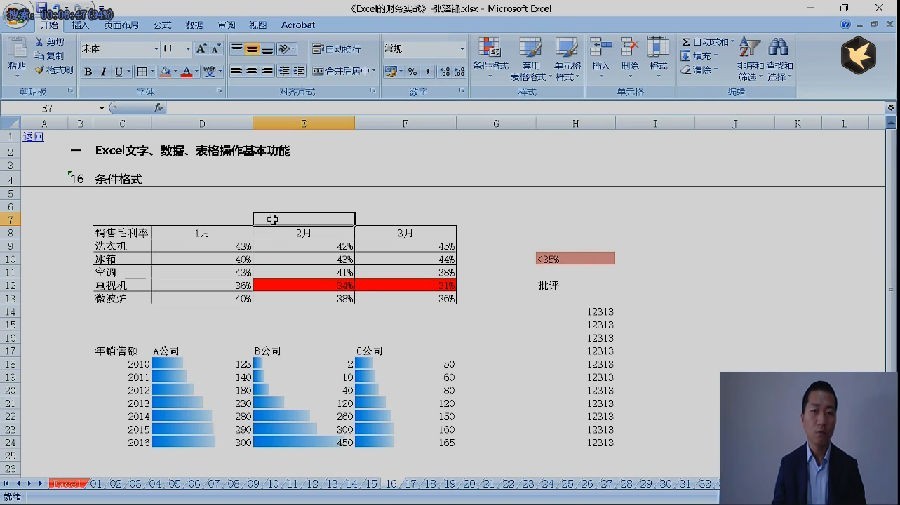Open the font name dropdown
900x505 pixels.
point(156,49)
